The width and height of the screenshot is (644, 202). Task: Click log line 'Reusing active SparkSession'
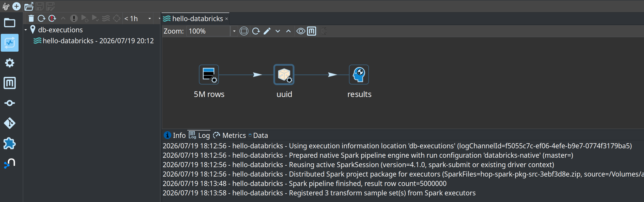[x=358, y=165]
